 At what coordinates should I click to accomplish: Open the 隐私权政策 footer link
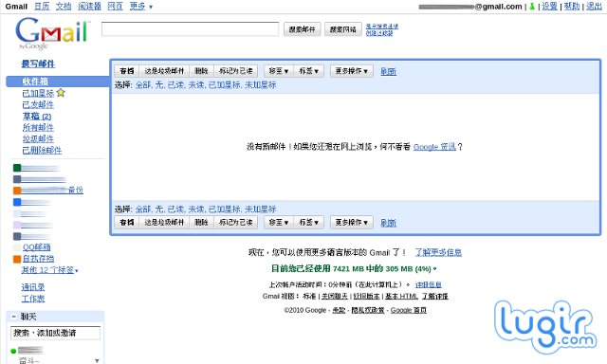point(368,310)
